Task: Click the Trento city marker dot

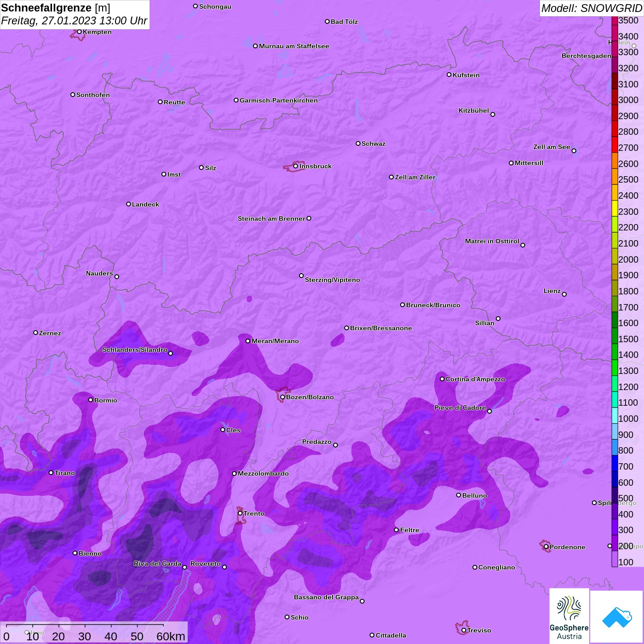Action: point(240,513)
